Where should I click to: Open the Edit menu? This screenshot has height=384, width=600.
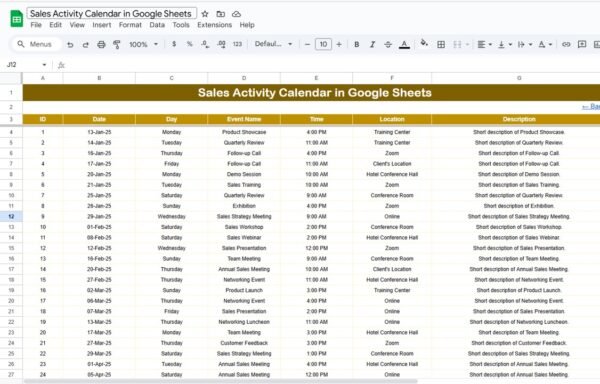click(x=55, y=25)
